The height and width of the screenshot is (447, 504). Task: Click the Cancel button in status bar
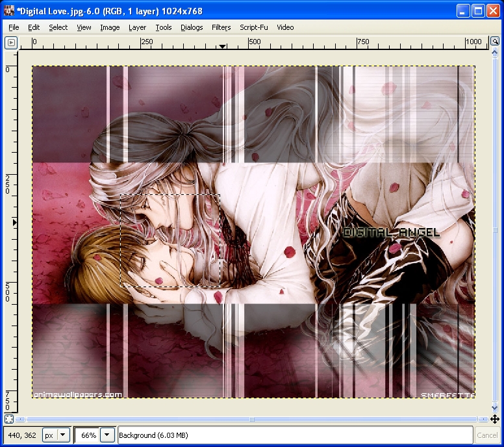tap(487, 435)
